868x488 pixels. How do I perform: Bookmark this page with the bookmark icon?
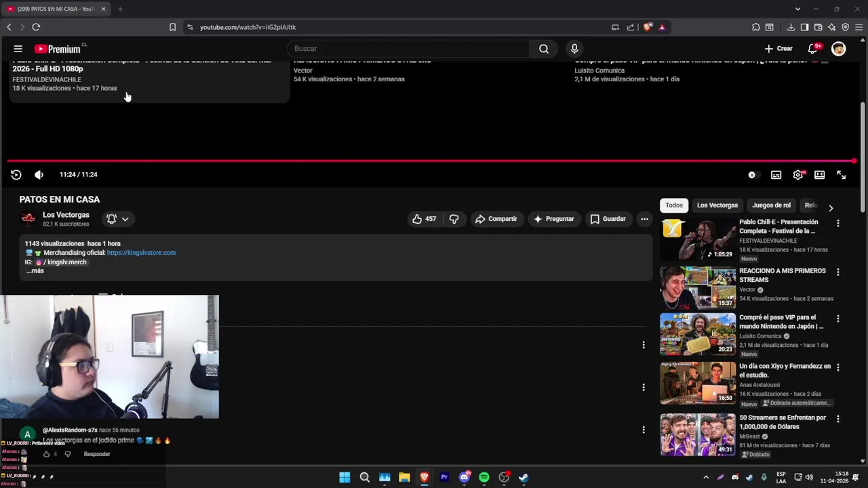[x=172, y=27]
